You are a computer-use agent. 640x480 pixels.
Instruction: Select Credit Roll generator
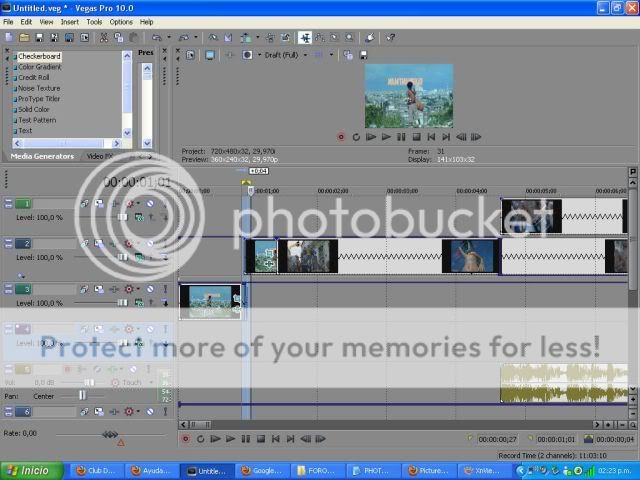(33, 78)
